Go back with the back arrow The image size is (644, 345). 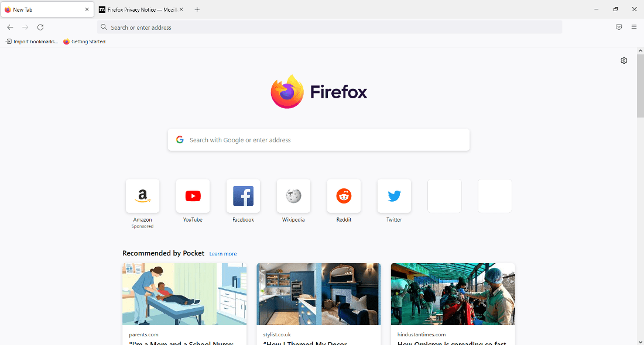pos(11,27)
